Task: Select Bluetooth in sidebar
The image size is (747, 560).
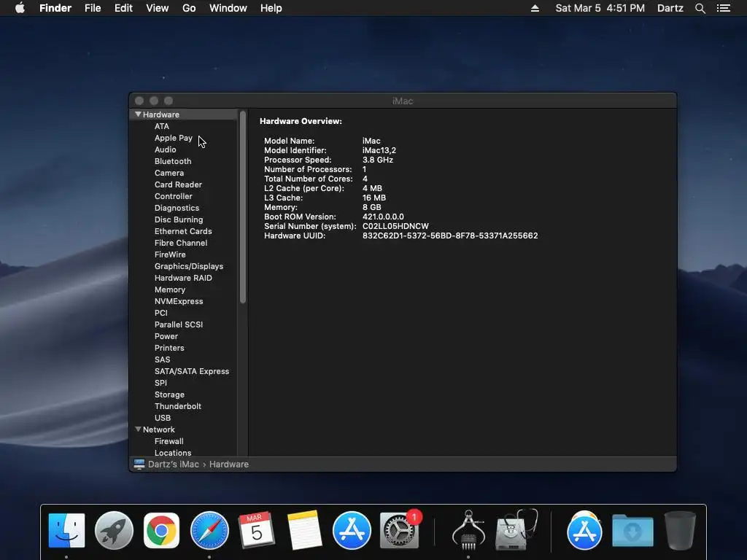Action: [x=173, y=161]
